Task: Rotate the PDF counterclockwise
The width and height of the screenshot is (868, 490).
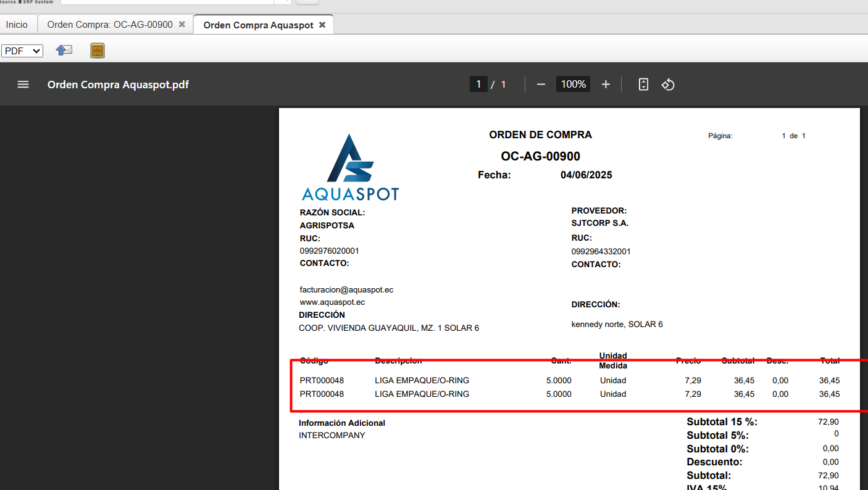Action: (668, 85)
